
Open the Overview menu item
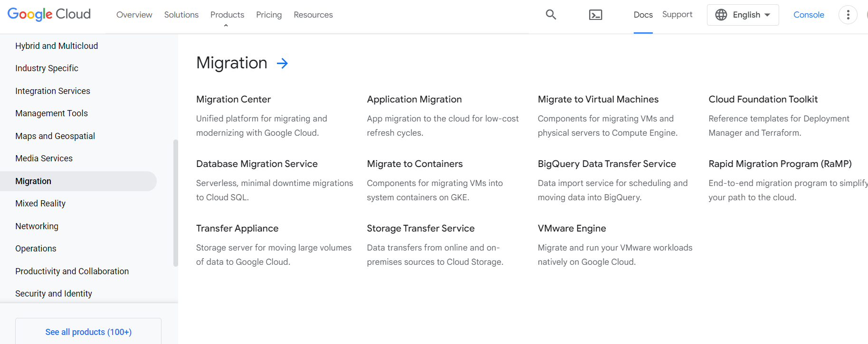(x=134, y=15)
